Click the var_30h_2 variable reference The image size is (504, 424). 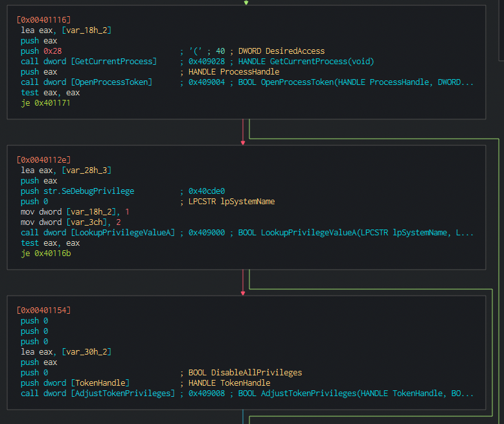pos(87,352)
